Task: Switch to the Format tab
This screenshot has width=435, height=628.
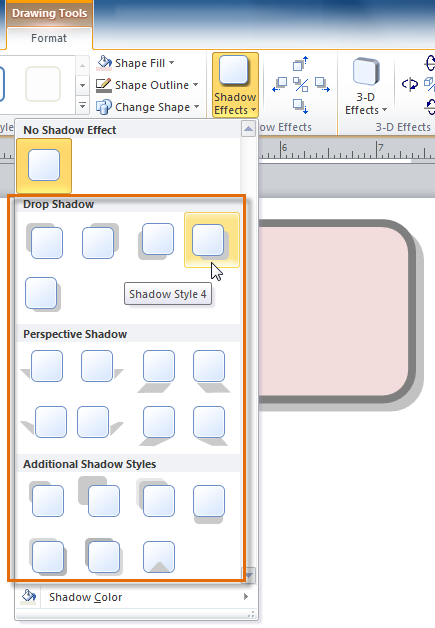Action: coord(49,38)
